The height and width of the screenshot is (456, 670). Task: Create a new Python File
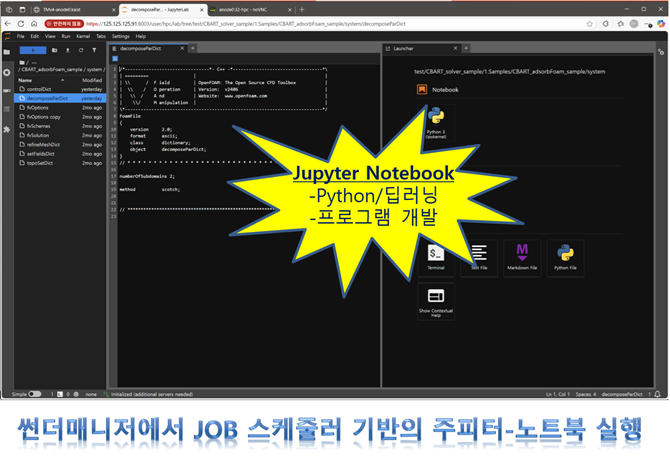pyautogui.click(x=565, y=258)
